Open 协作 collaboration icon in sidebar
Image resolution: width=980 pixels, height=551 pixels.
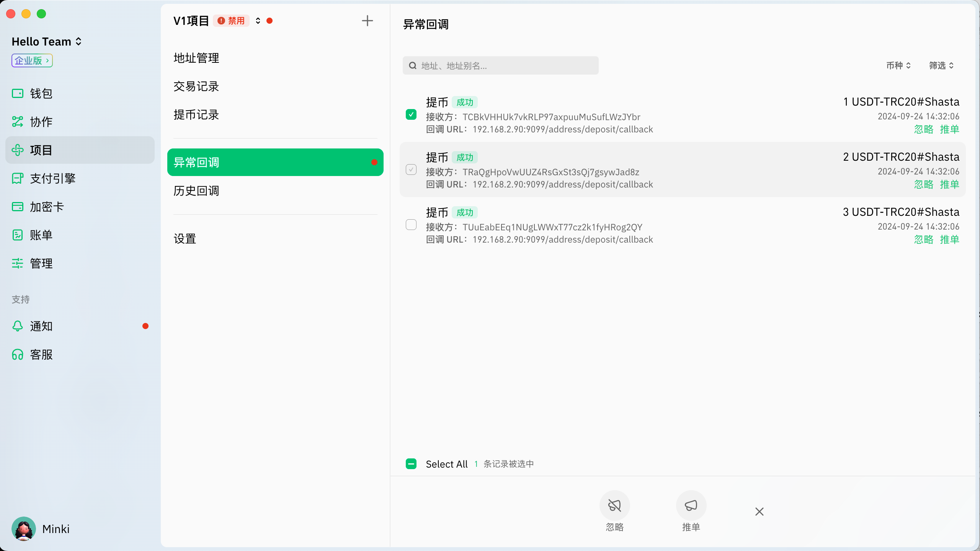(18, 122)
